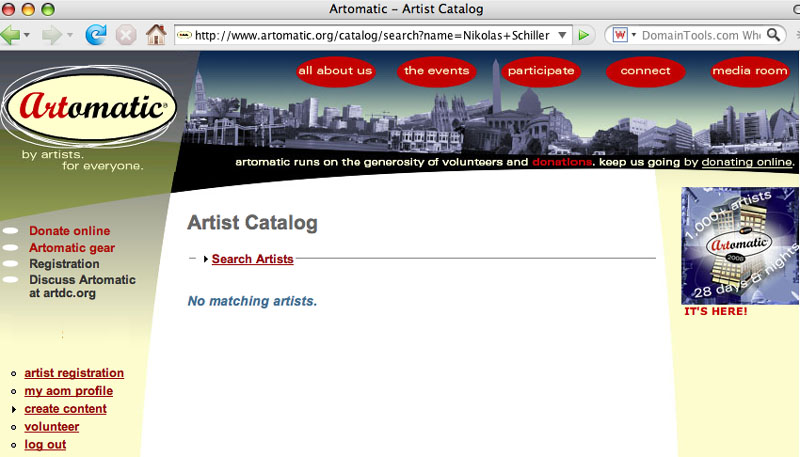Minimize the window with the yellow button

28,9
